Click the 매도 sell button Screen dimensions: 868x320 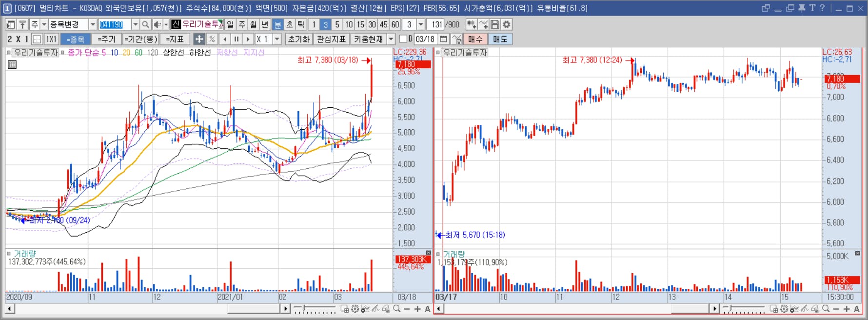pos(500,39)
